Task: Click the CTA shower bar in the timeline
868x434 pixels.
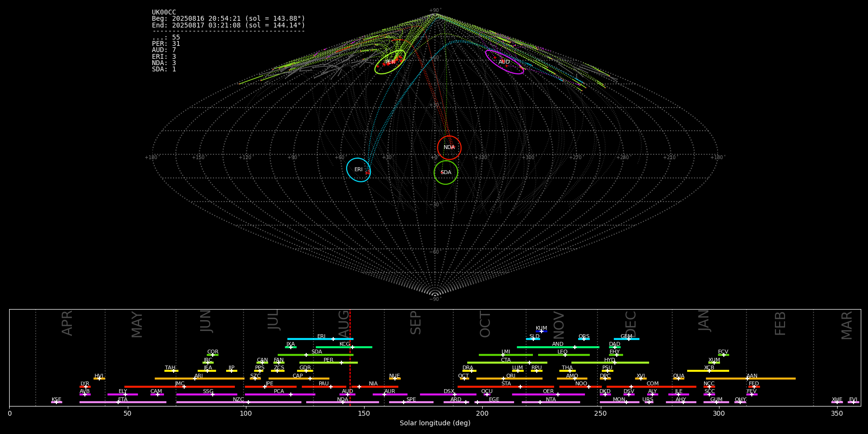Action: click(507, 363)
